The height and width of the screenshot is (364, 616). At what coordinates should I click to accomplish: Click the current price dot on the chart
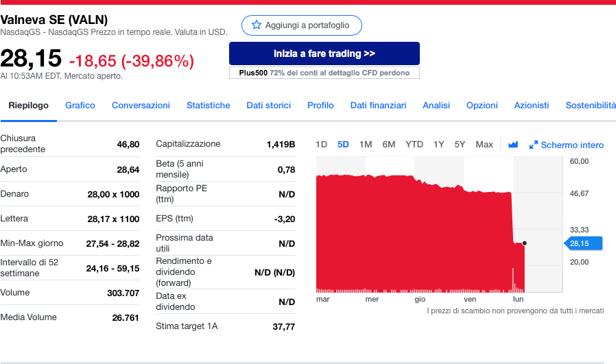tap(525, 243)
